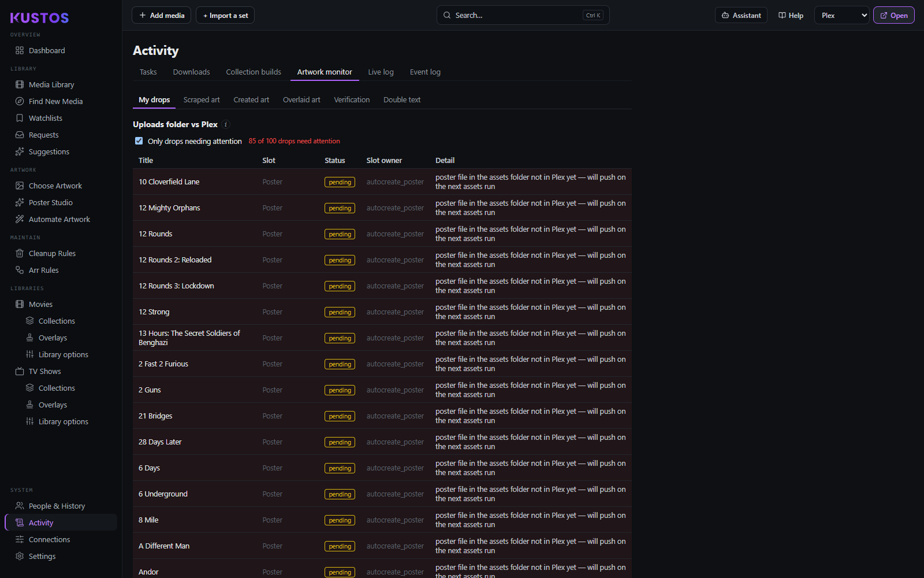Open the Event log tab
The height and width of the screenshot is (578, 924).
tap(425, 72)
